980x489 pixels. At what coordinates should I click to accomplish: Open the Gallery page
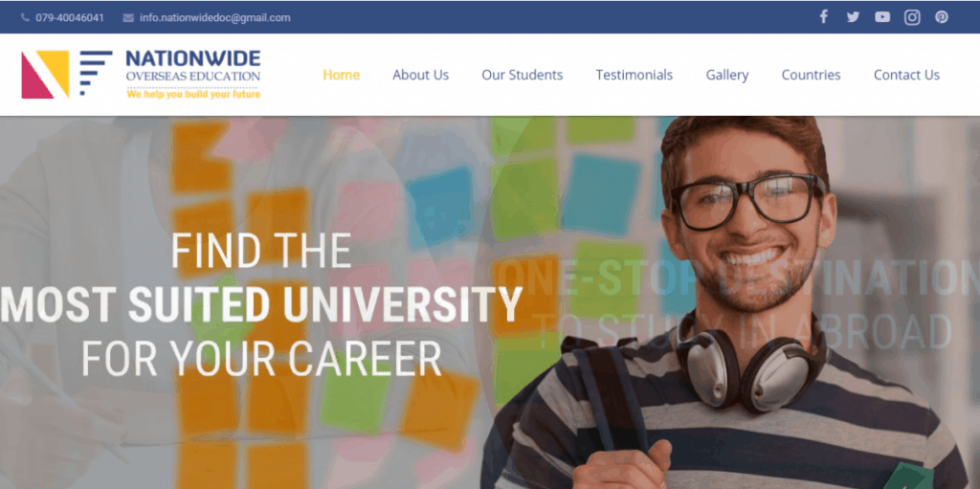coord(727,75)
